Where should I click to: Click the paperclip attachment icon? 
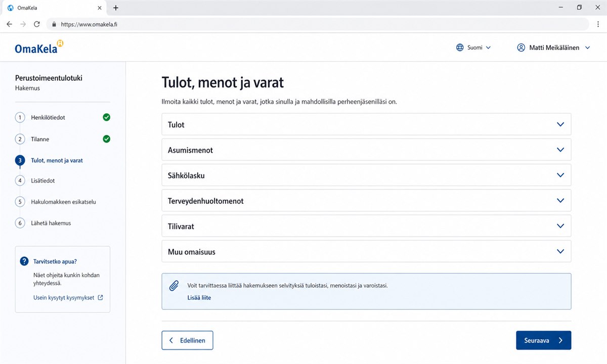[174, 286]
